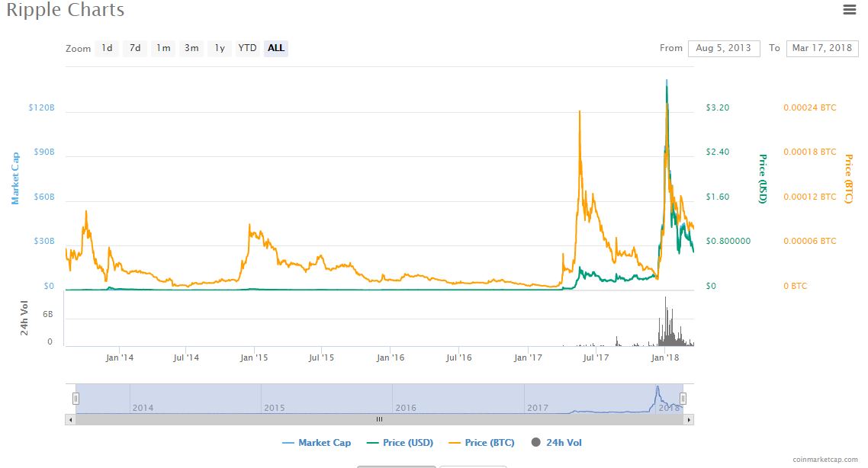Click the vertical Price (BTC) axis title
The width and height of the screenshot is (868, 468).
849,178
